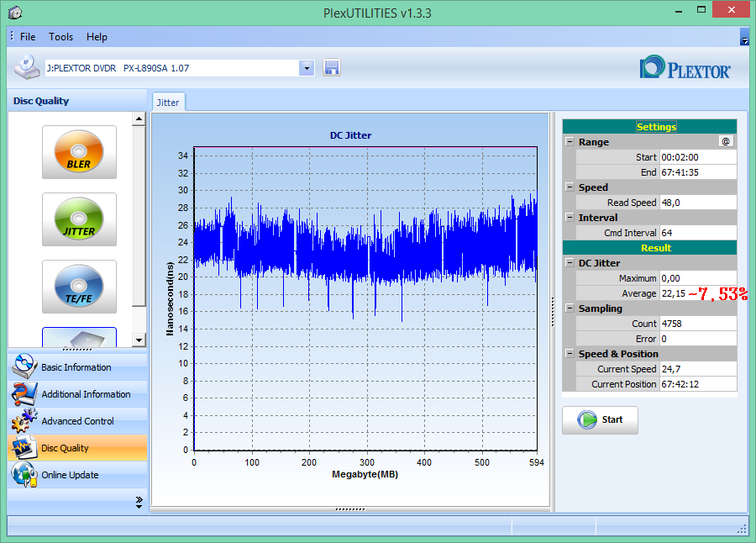Collapse the Interval section
Image resolution: width=756 pixels, height=543 pixels.
(x=570, y=217)
